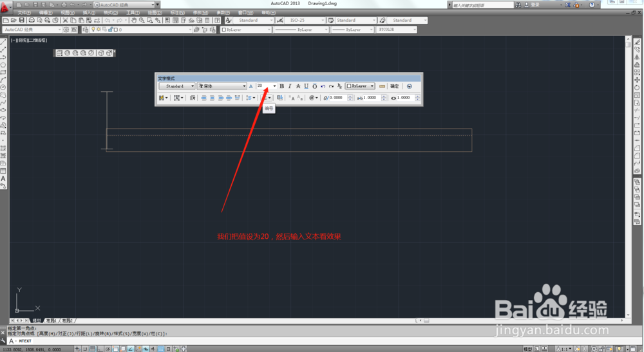
Task: Open line spacing dropdown
Action: tap(251, 98)
